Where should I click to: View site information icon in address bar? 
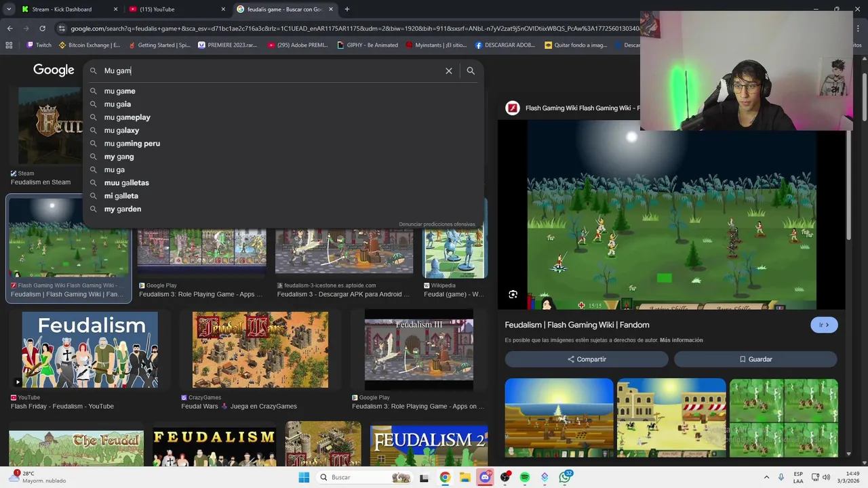click(x=62, y=28)
